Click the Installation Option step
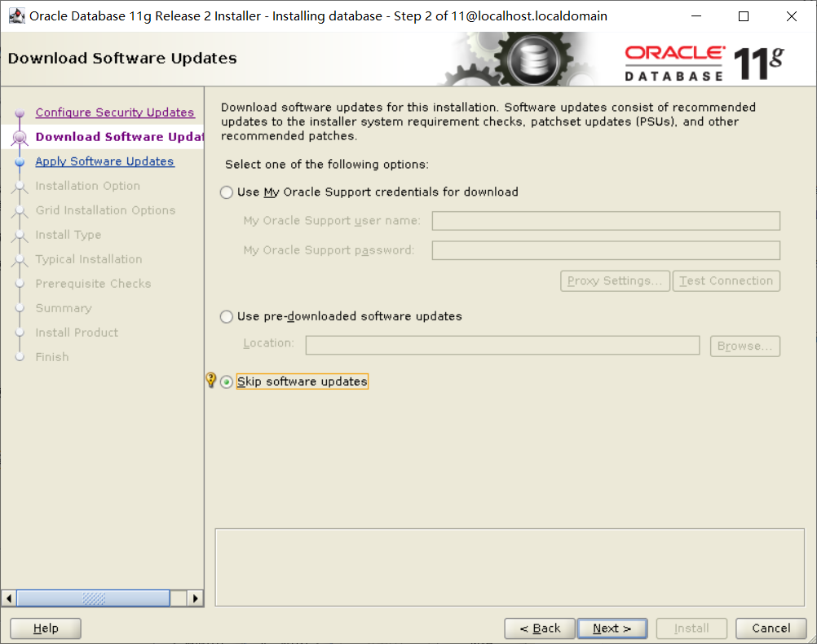The width and height of the screenshot is (817, 644). coord(87,186)
